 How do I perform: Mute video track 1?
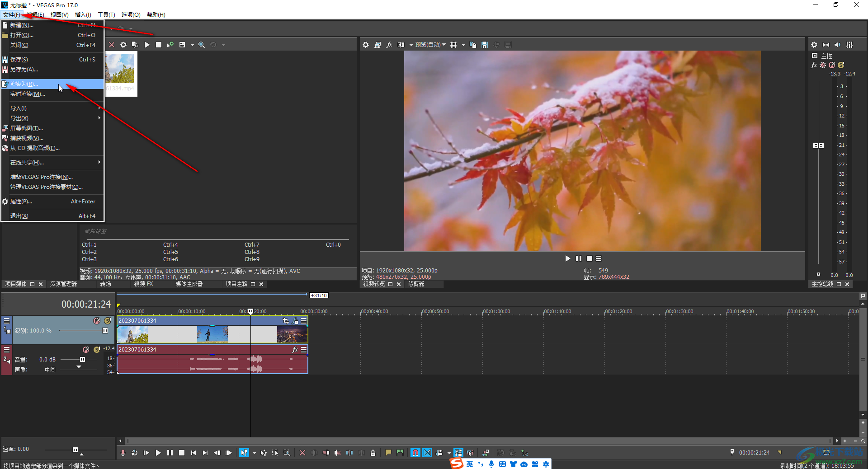[97, 321]
